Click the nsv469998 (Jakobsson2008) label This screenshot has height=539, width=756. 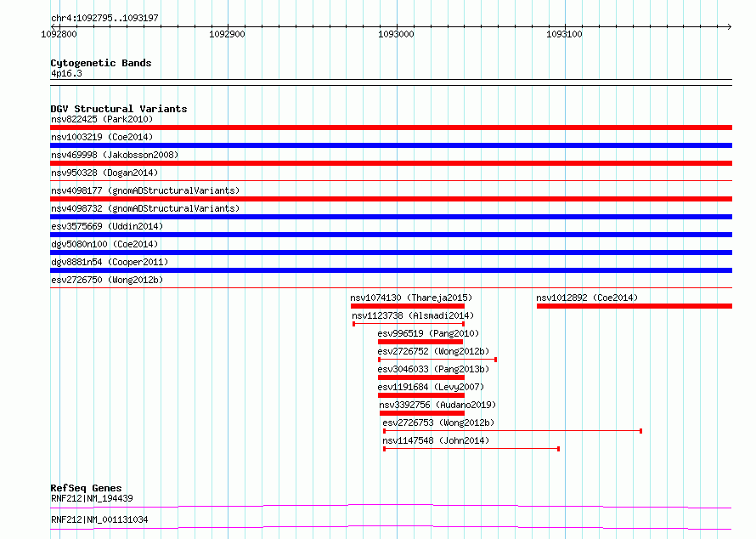115,155
